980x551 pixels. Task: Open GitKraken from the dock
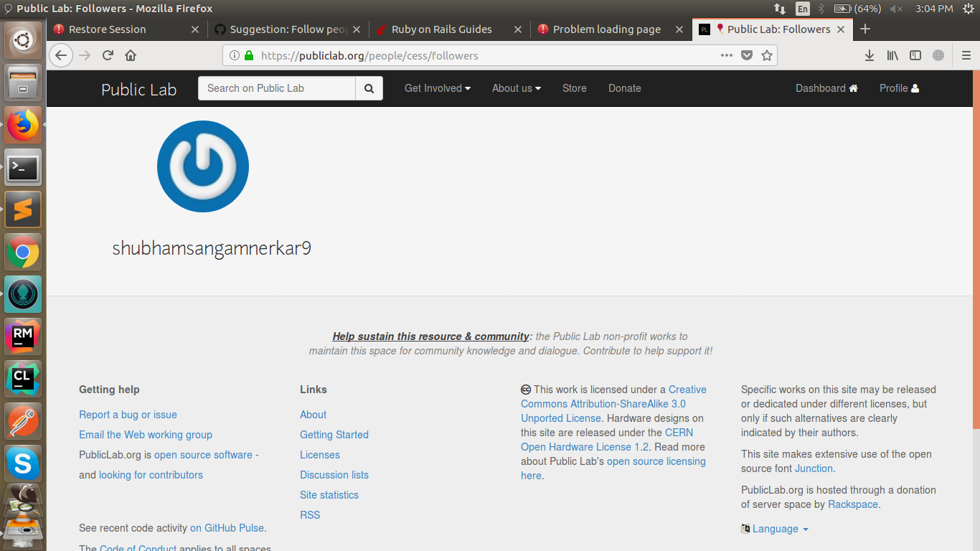(23, 295)
